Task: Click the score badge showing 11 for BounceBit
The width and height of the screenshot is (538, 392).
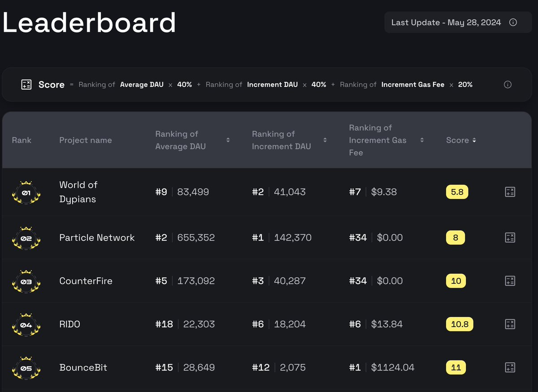Action: (456, 367)
